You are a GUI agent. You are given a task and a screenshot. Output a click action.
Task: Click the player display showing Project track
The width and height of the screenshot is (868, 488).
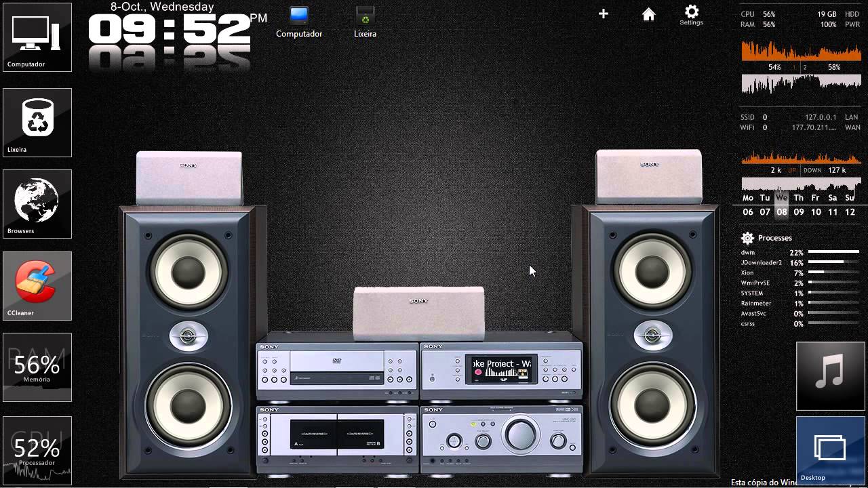[x=501, y=370]
